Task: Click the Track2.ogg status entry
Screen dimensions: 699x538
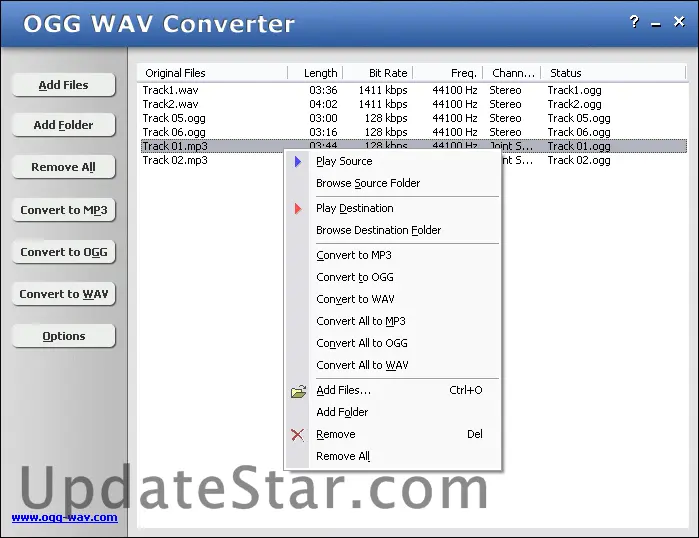Action: click(x=574, y=104)
